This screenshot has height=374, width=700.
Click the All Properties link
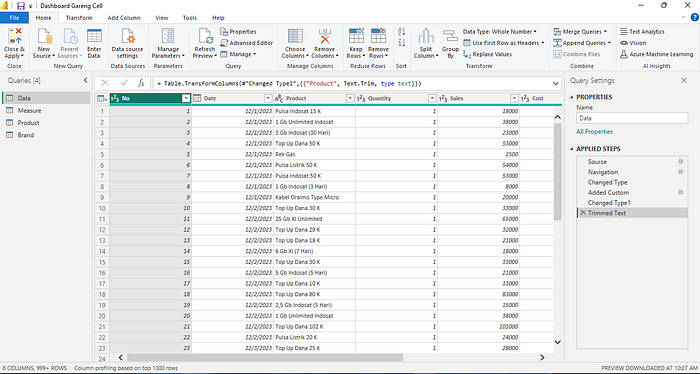click(594, 132)
